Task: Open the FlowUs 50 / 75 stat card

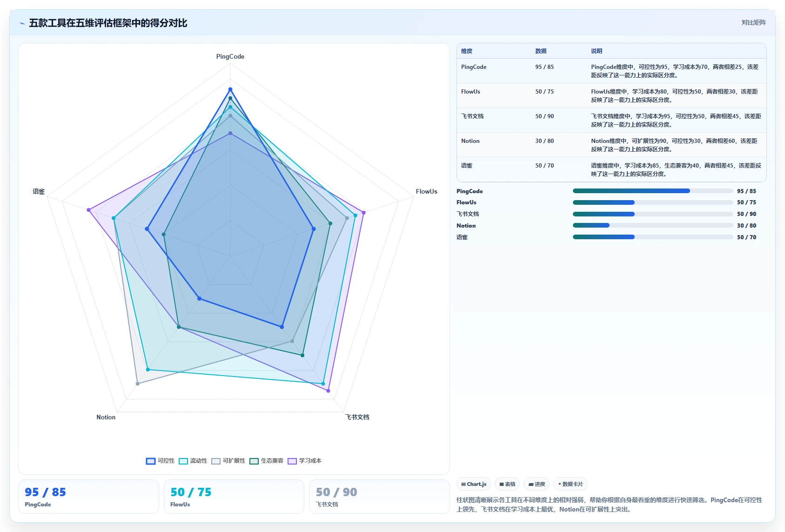Action: click(x=234, y=497)
